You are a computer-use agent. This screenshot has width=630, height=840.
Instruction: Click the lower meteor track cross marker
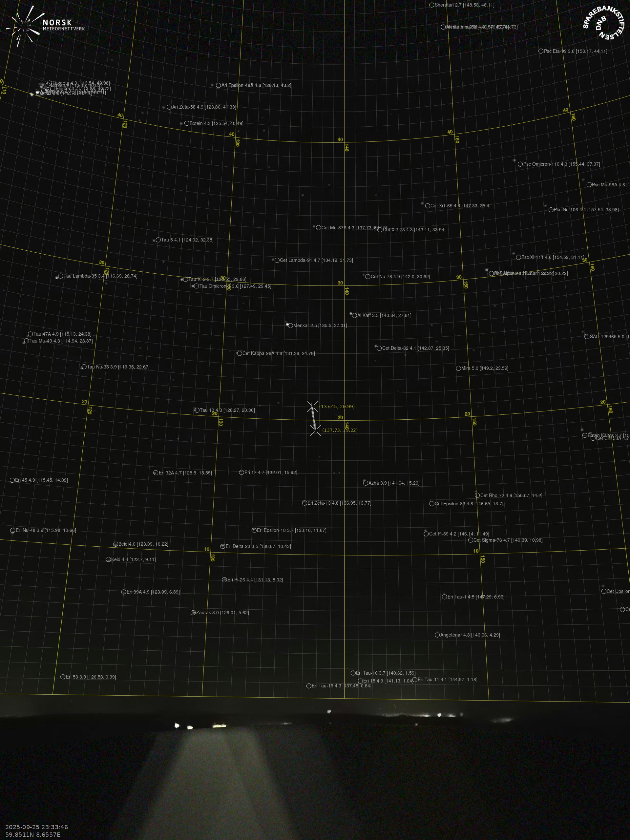pos(315,430)
